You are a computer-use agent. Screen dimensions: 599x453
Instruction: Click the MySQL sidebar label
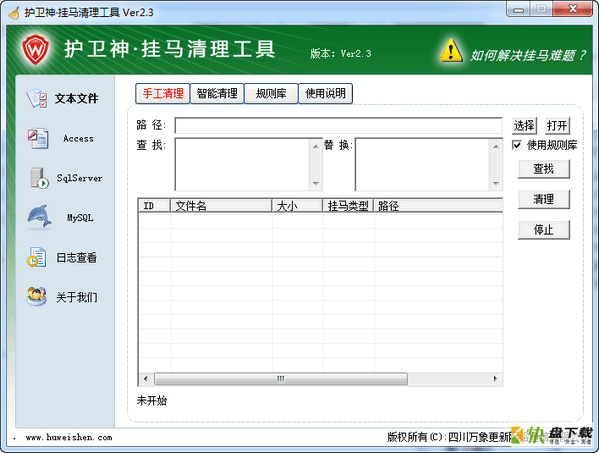[80, 218]
